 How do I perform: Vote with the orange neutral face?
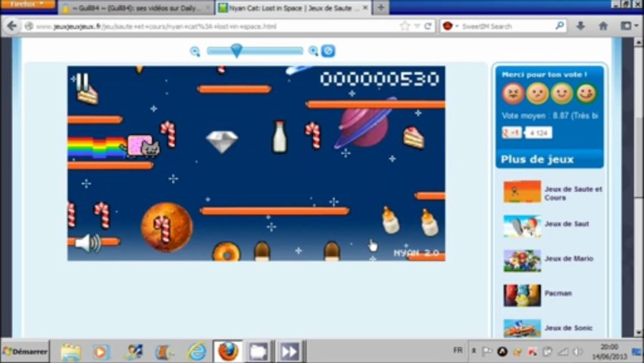pyautogui.click(x=537, y=93)
